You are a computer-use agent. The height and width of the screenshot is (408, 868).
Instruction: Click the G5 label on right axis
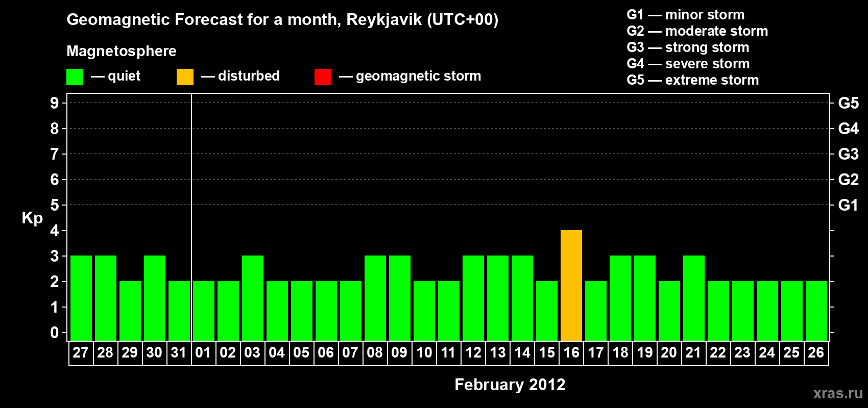click(849, 103)
